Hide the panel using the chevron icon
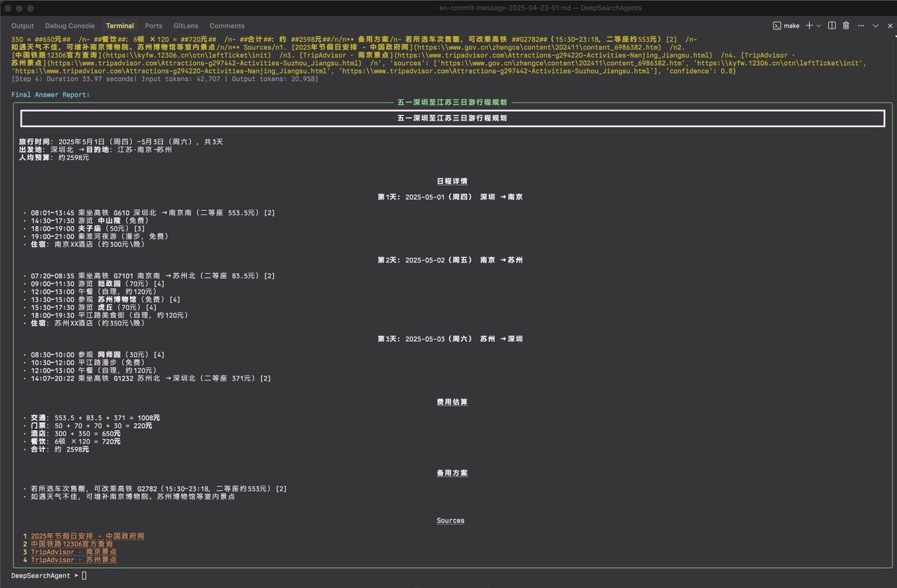897x588 pixels. (876, 25)
